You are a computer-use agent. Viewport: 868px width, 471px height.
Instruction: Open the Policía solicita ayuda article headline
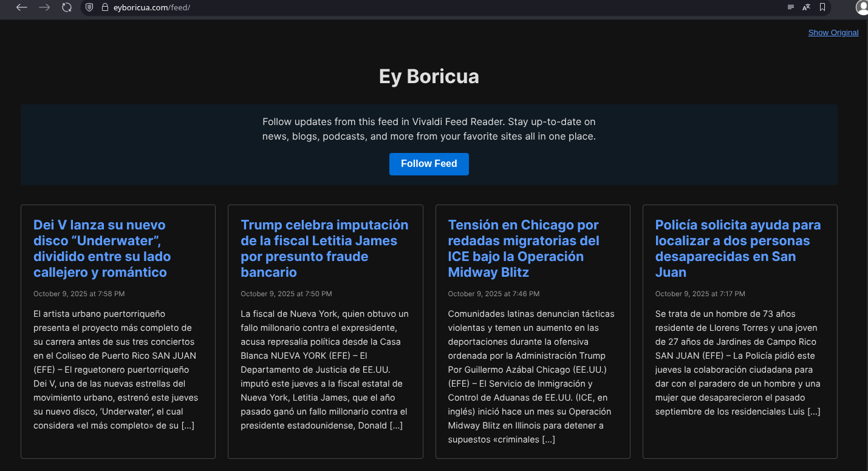tap(739, 249)
